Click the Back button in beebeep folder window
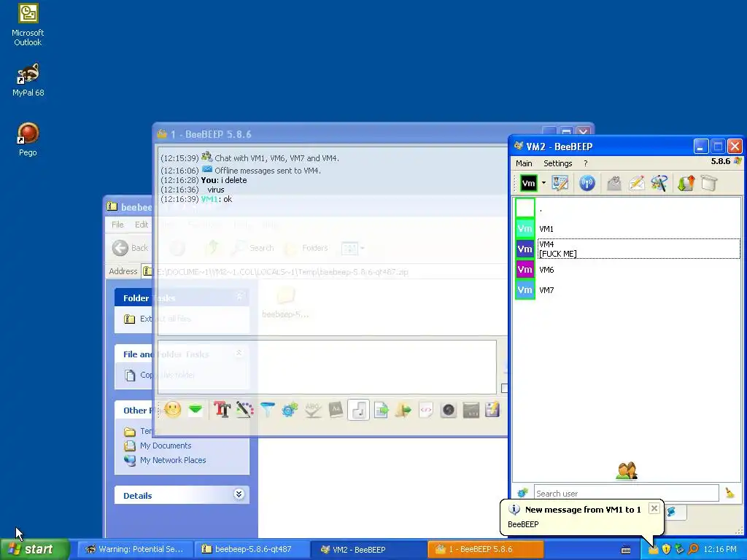747x560 pixels. [x=131, y=248]
